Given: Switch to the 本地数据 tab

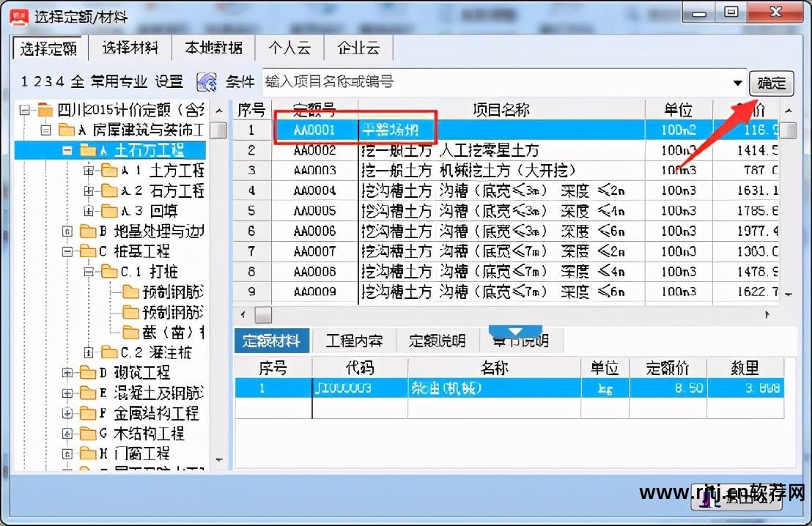Looking at the screenshot, I should tap(213, 48).
